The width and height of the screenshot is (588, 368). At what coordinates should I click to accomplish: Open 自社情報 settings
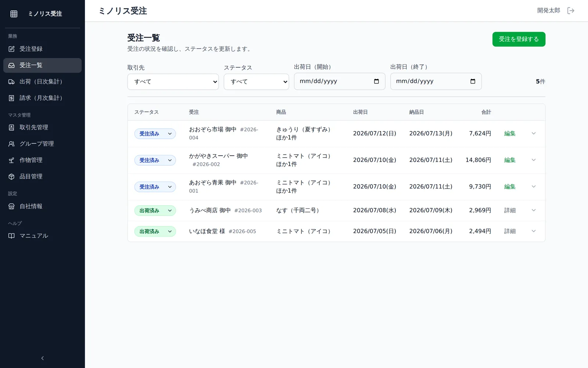click(42, 206)
